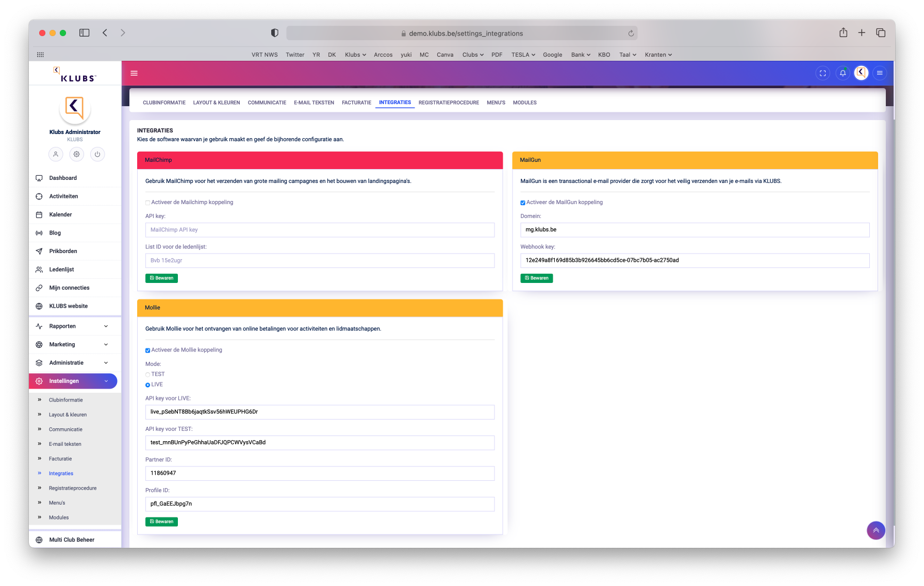
Task: Click the Activiteiten sidebar icon
Action: point(39,196)
